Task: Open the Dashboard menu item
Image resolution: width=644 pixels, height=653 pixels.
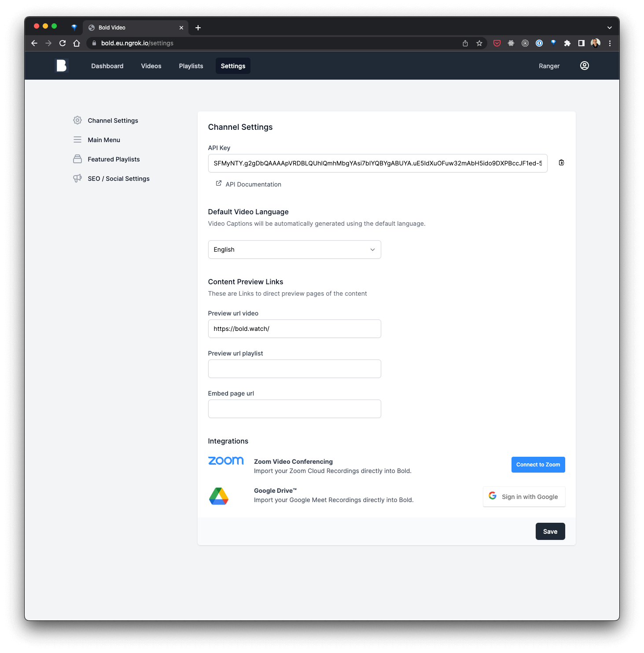Action: point(107,66)
